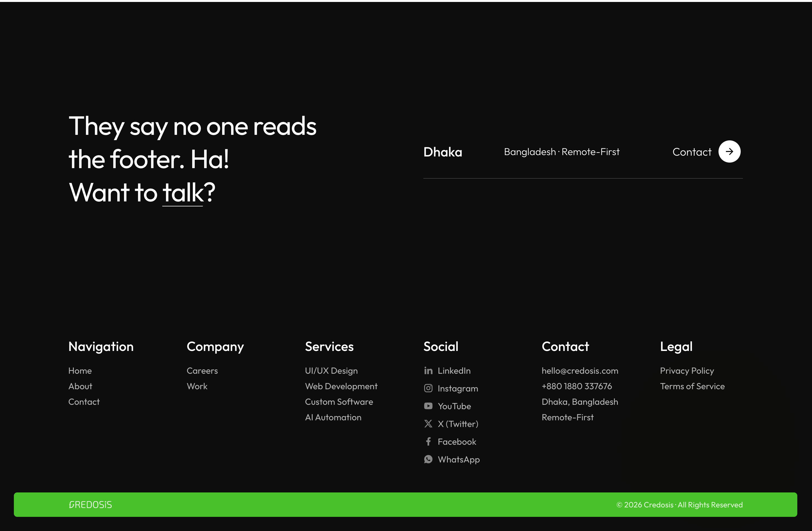Image resolution: width=812 pixels, height=531 pixels.
Task: Click the LinkedIn icon in Social
Action: pos(428,371)
